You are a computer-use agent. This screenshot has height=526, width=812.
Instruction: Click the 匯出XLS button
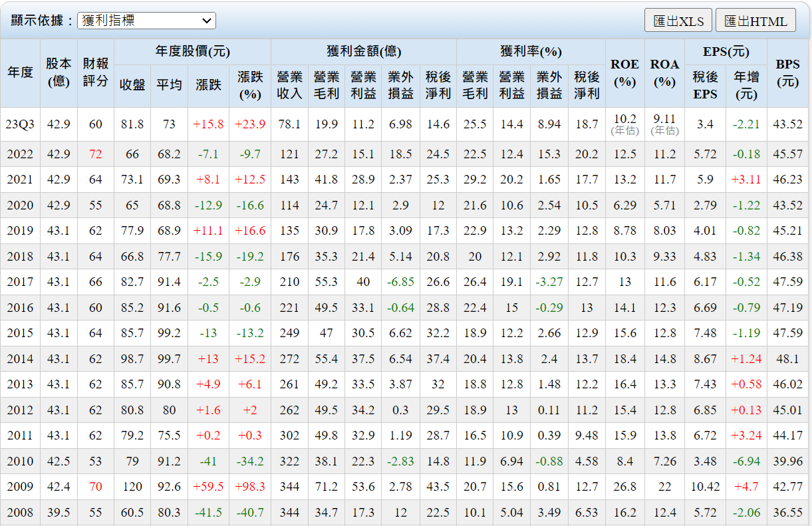click(678, 21)
